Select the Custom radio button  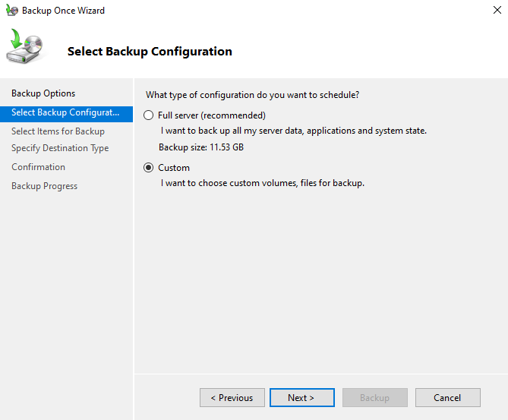(148, 168)
